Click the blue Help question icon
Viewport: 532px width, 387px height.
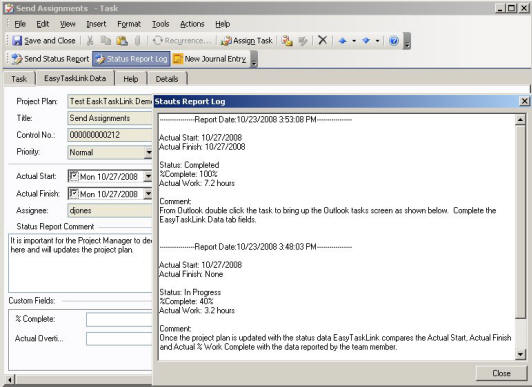(394, 41)
